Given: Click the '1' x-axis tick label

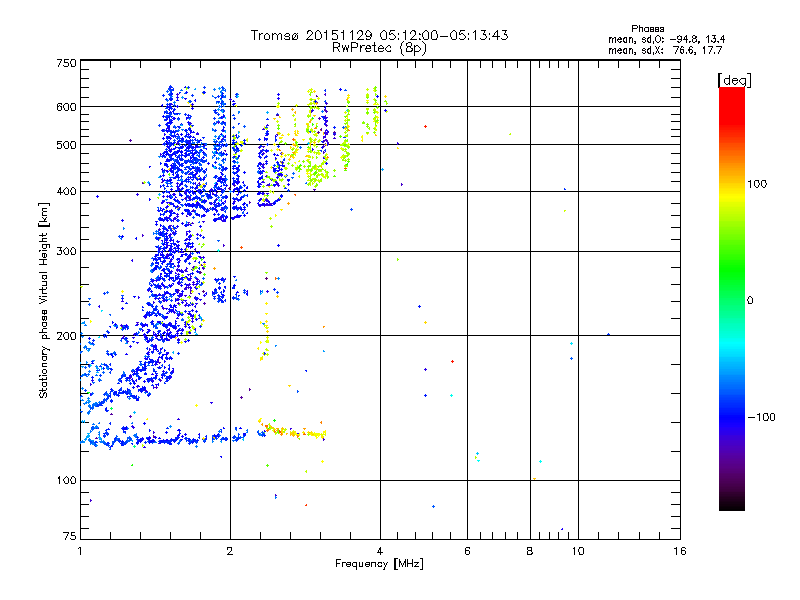Looking at the screenshot, I should [80, 551].
